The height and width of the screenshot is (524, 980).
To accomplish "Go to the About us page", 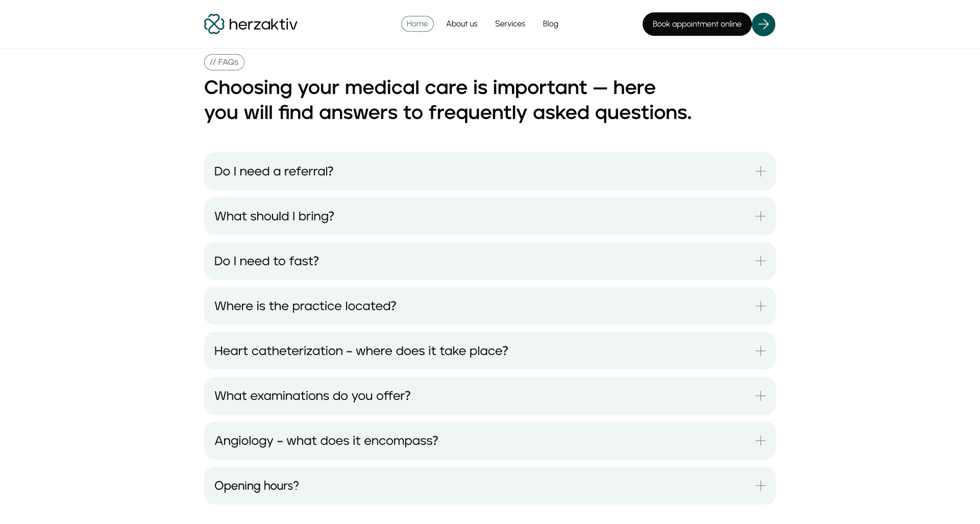I will pyautogui.click(x=461, y=24).
